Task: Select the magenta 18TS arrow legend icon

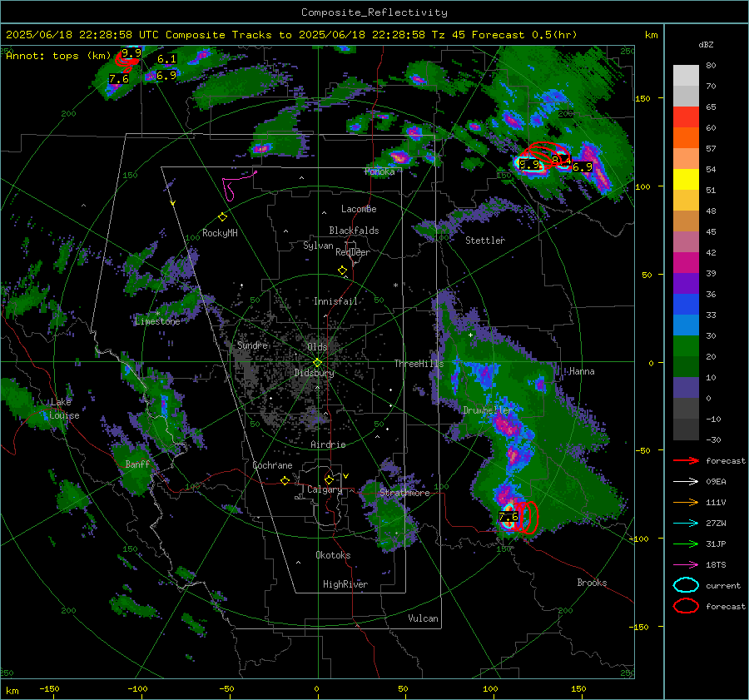Action: (x=686, y=565)
